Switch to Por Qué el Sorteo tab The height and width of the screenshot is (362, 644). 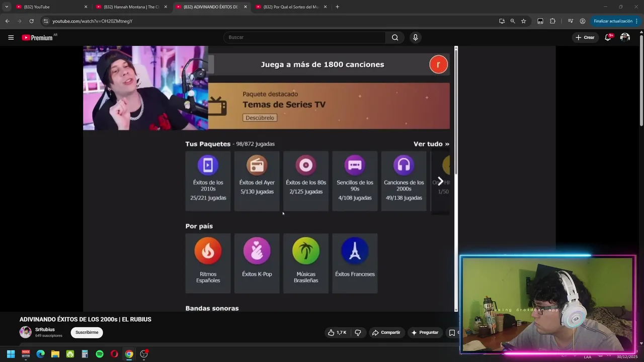[x=292, y=7]
